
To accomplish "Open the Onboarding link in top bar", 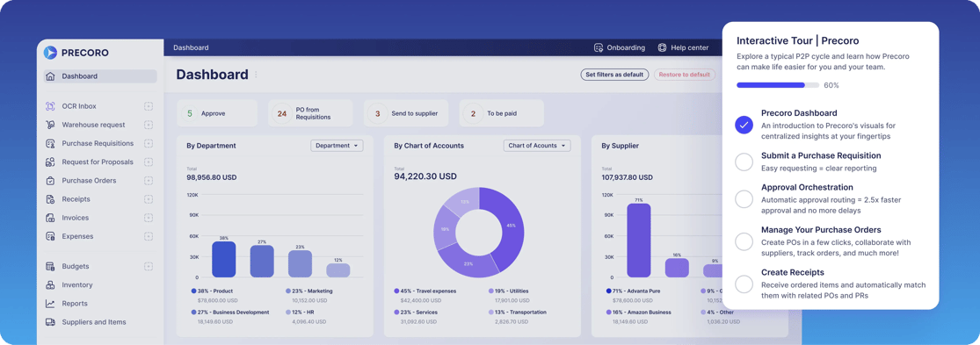I will coord(620,47).
